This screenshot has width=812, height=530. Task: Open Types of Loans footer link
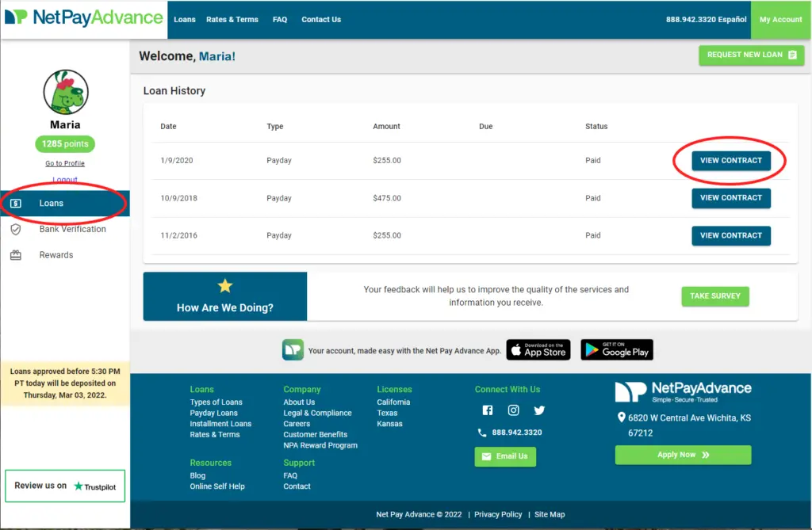[x=216, y=402]
